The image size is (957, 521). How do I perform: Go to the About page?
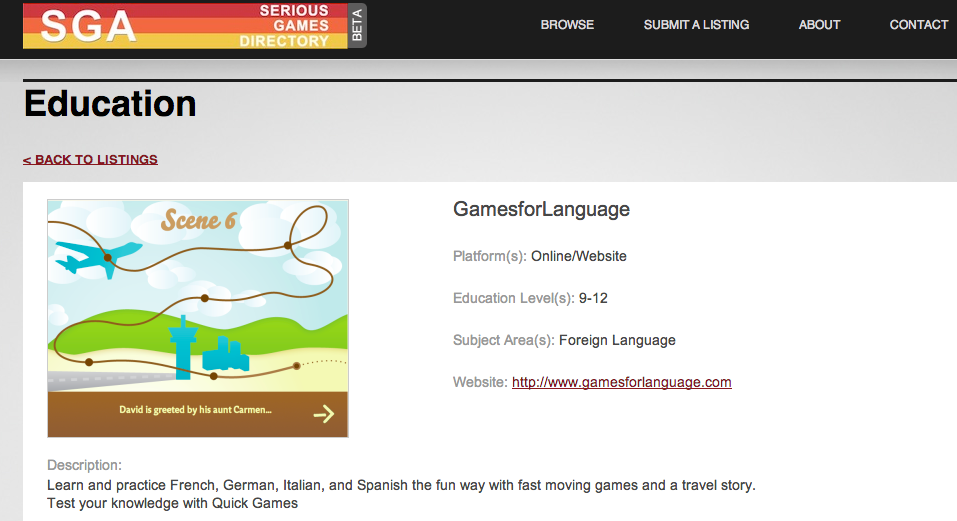coord(819,25)
